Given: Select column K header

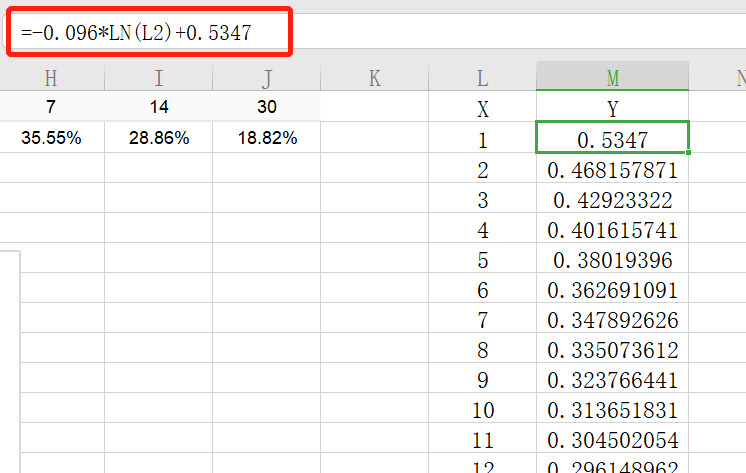Looking at the screenshot, I should click(375, 78).
